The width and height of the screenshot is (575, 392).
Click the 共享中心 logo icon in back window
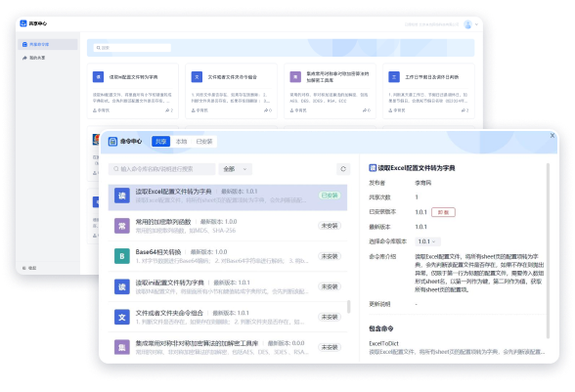pyautogui.click(x=23, y=23)
